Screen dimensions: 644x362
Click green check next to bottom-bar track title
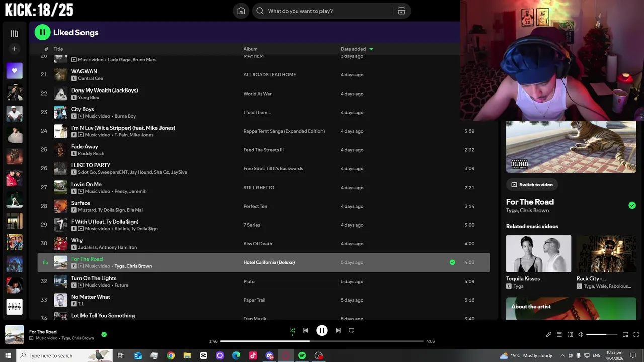(104, 334)
